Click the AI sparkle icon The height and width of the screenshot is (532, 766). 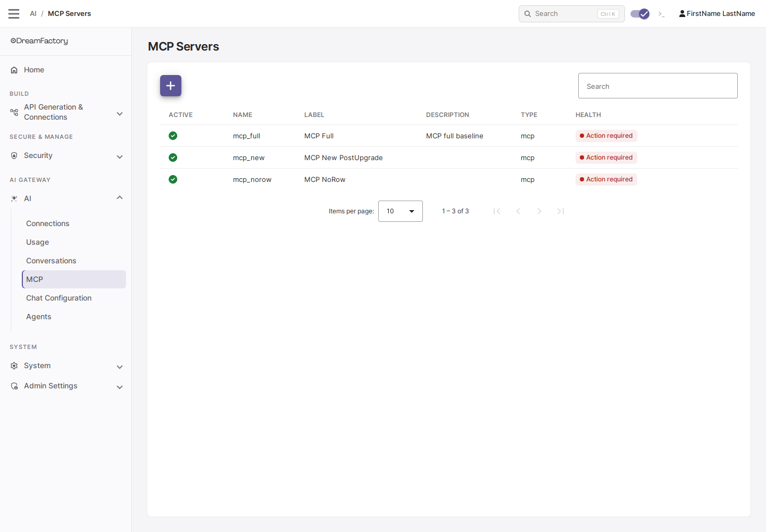[x=14, y=199]
